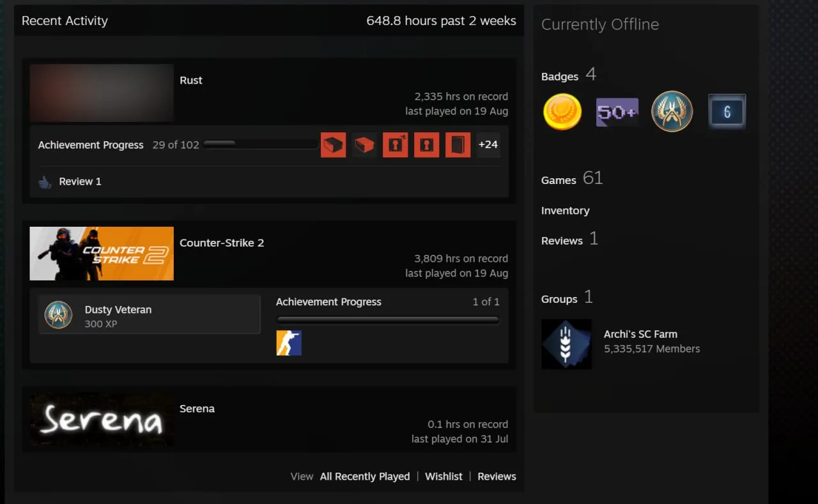This screenshot has width=818, height=504.
Task: Click the 'Recent Activity' heading
Action: click(x=65, y=21)
